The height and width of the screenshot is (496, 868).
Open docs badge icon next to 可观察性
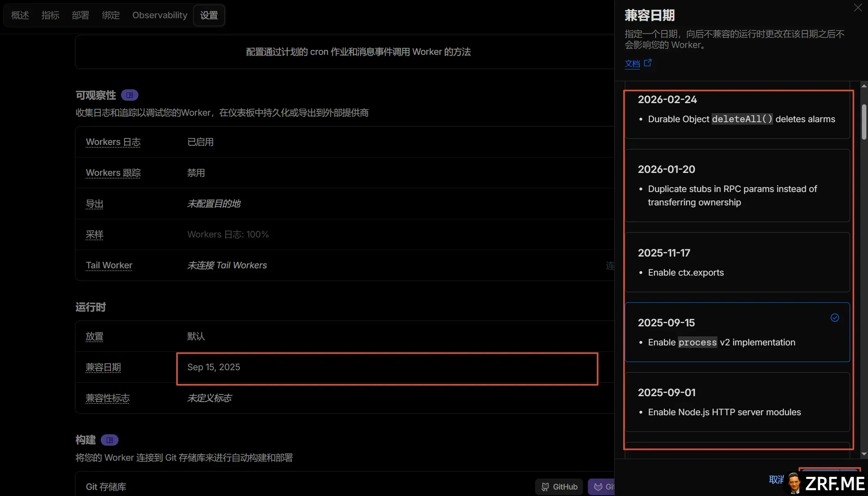[x=130, y=95]
